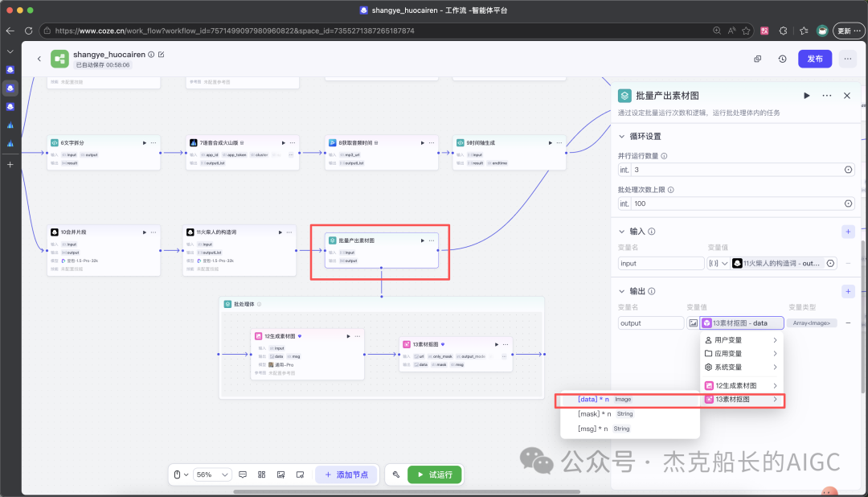Run the 8获取音频时间 node
Viewport: 868px width, 497px height.
pyautogui.click(x=423, y=143)
